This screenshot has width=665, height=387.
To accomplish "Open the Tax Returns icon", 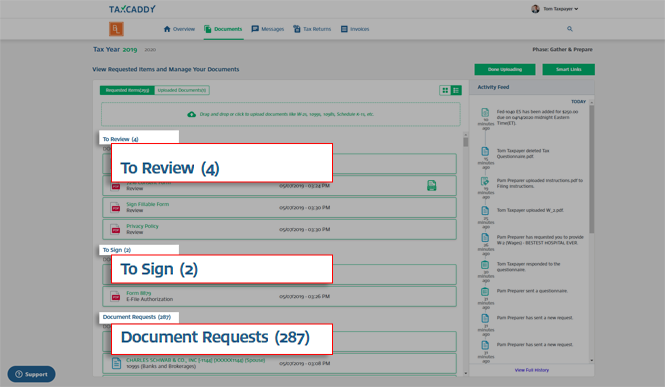I will tap(297, 29).
